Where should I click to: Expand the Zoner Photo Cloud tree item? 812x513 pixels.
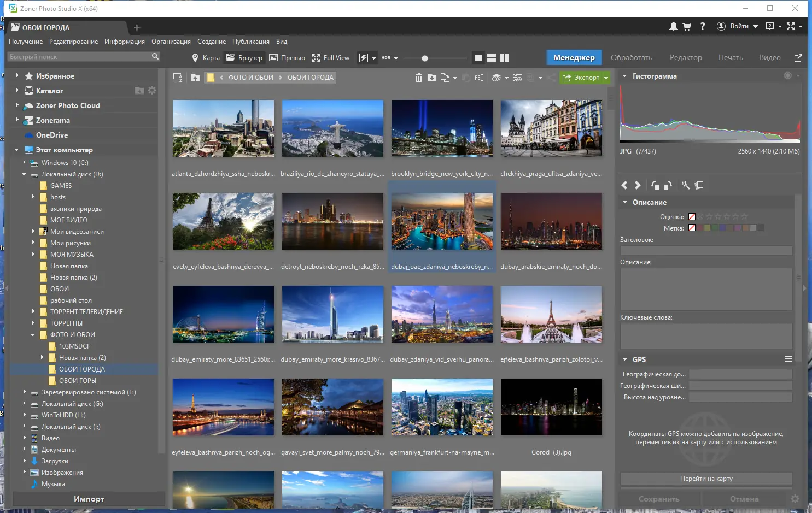pyautogui.click(x=16, y=105)
